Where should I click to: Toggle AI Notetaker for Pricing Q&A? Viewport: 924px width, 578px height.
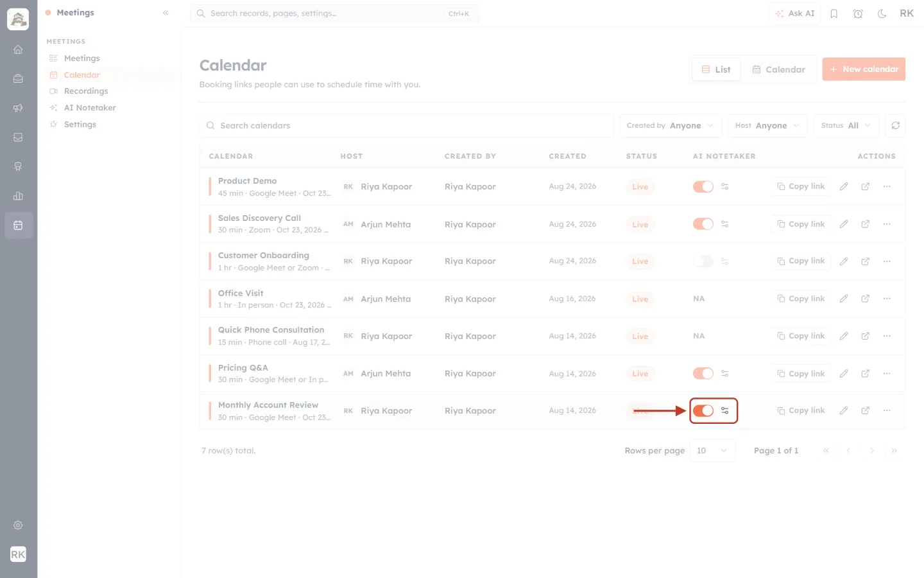(703, 373)
